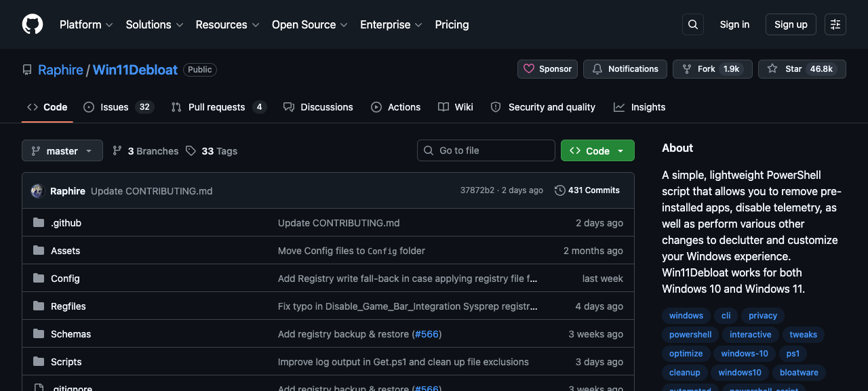Open Notifications bell button
The width and height of the screenshot is (868, 391).
[x=625, y=69]
